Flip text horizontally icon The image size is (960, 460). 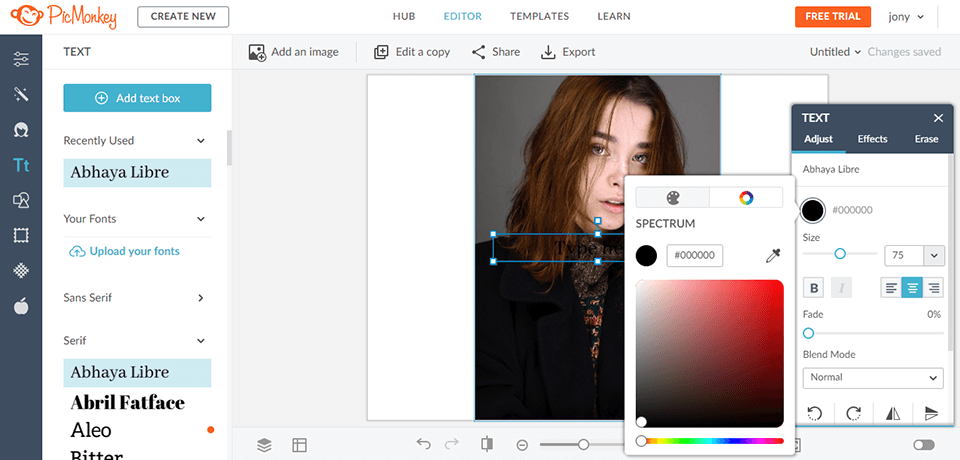pos(895,413)
